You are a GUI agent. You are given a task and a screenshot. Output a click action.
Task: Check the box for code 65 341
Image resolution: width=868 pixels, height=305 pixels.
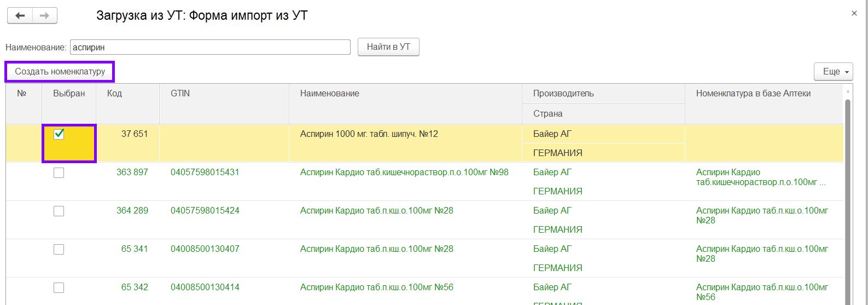click(x=59, y=250)
